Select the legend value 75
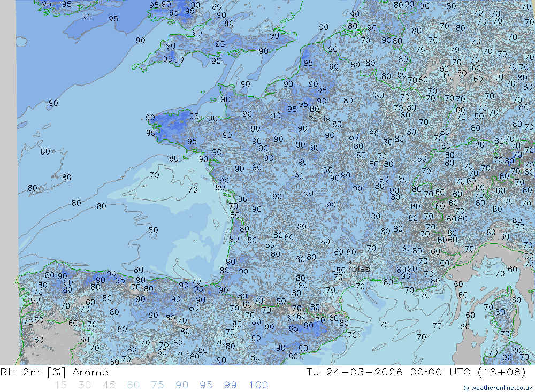The height and width of the screenshot is (392, 535). (x=157, y=385)
